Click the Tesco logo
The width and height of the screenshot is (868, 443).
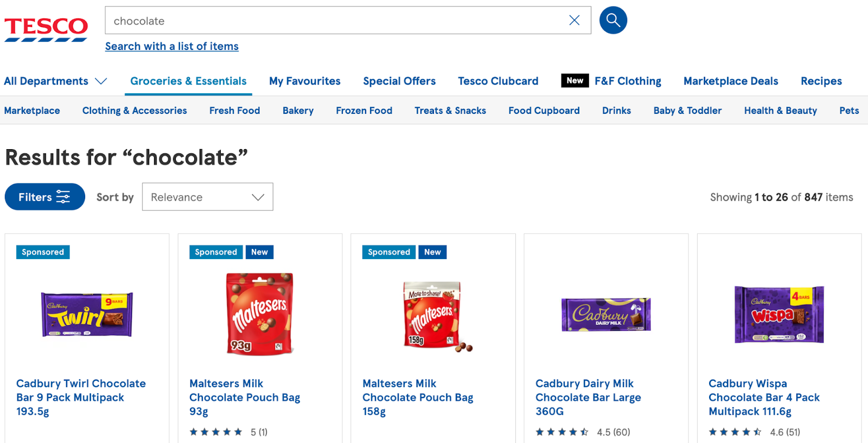pyautogui.click(x=46, y=26)
